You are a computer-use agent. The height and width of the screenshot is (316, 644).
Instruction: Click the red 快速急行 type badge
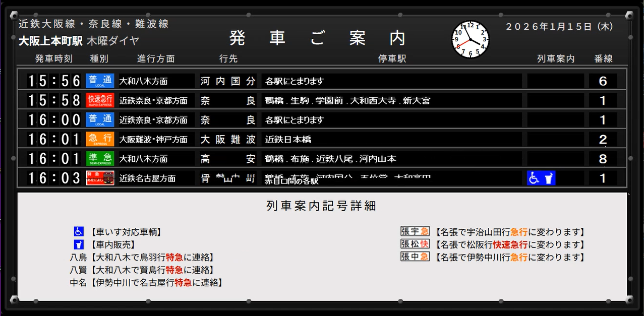[100, 100]
